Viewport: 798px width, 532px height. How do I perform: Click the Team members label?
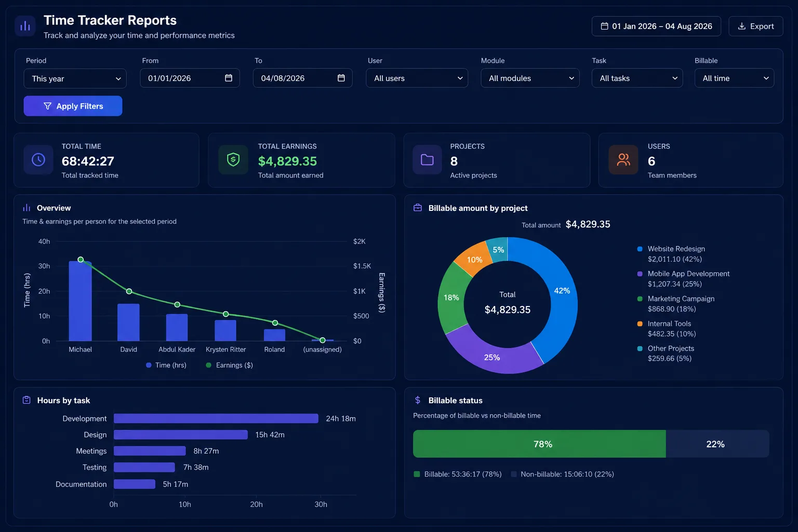point(672,176)
